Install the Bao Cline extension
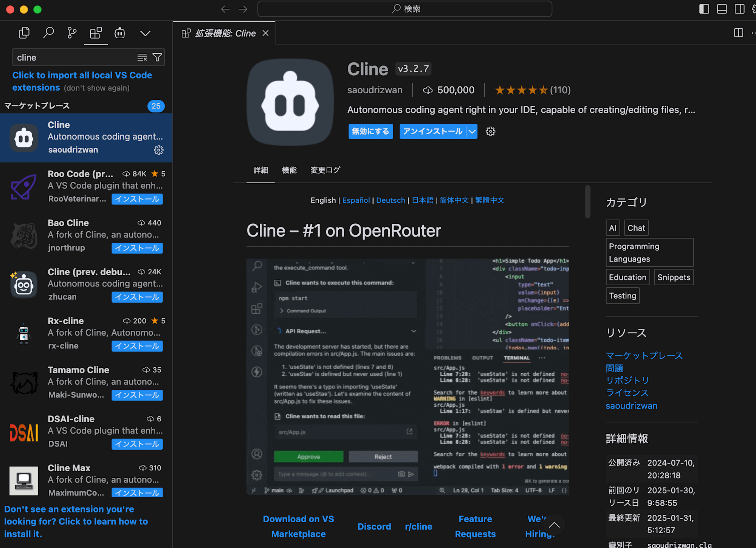Screen dimensions: 756x548 pos(137,248)
